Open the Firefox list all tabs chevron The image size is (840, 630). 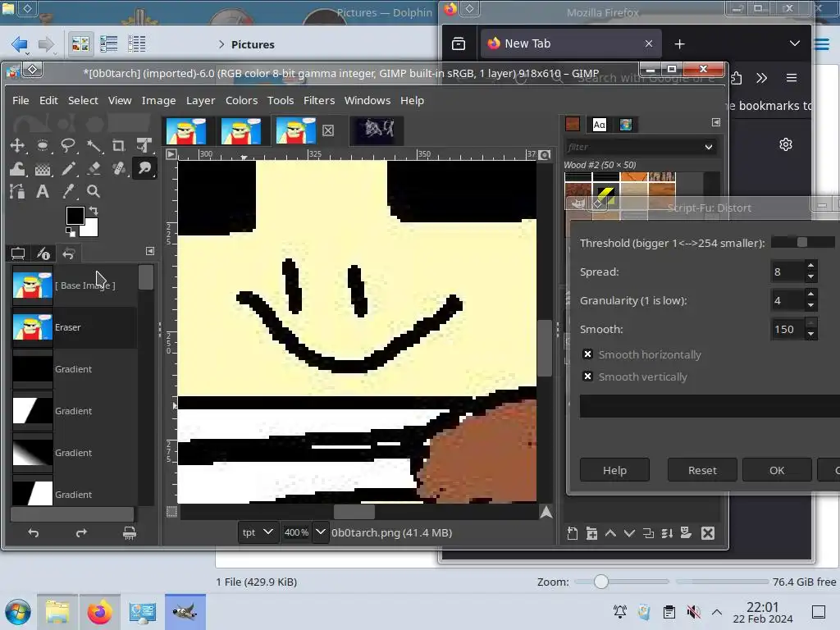794,43
